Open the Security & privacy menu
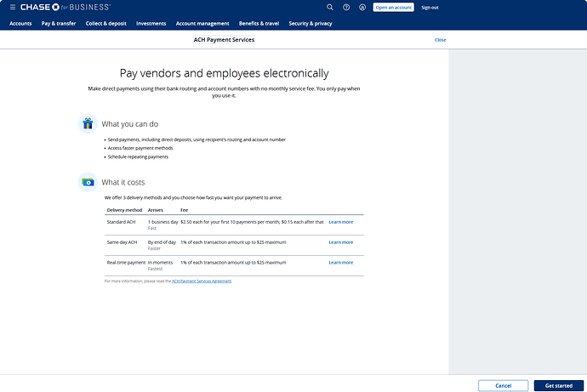 [x=311, y=24]
